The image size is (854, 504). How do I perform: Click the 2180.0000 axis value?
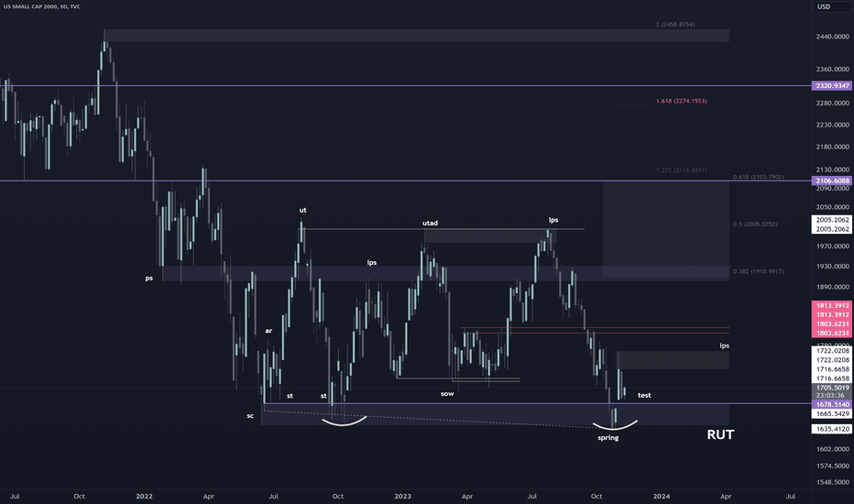[x=832, y=148]
